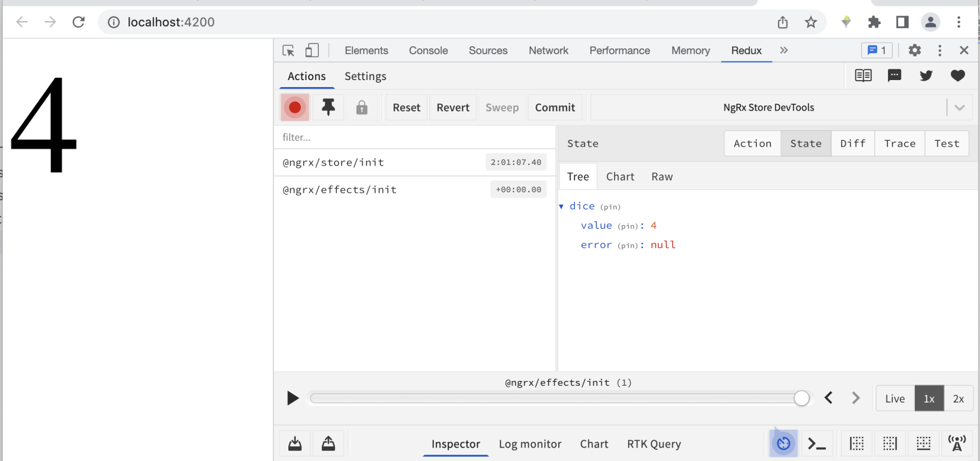This screenshot has height=461, width=980.
Task: Open the Log monitor tab
Action: [530, 444]
